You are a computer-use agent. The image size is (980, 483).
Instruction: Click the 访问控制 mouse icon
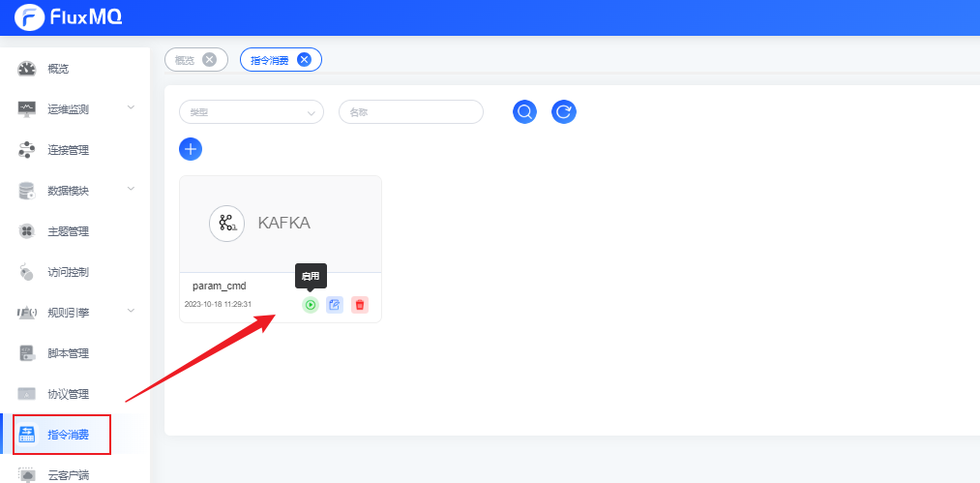click(27, 272)
